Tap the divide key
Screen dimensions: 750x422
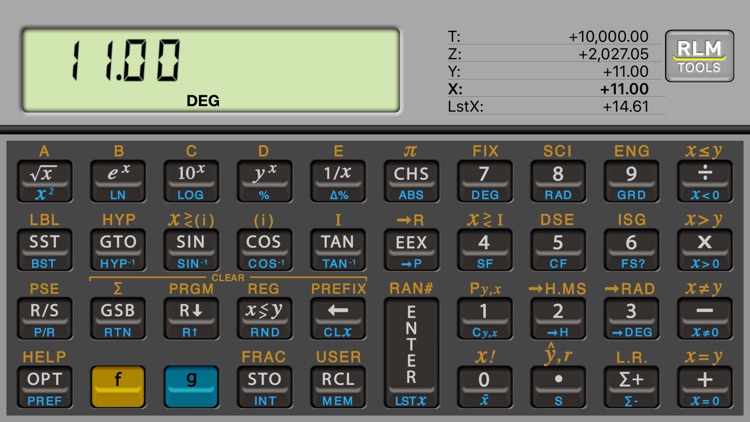pyautogui.click(x=705, y=181)
